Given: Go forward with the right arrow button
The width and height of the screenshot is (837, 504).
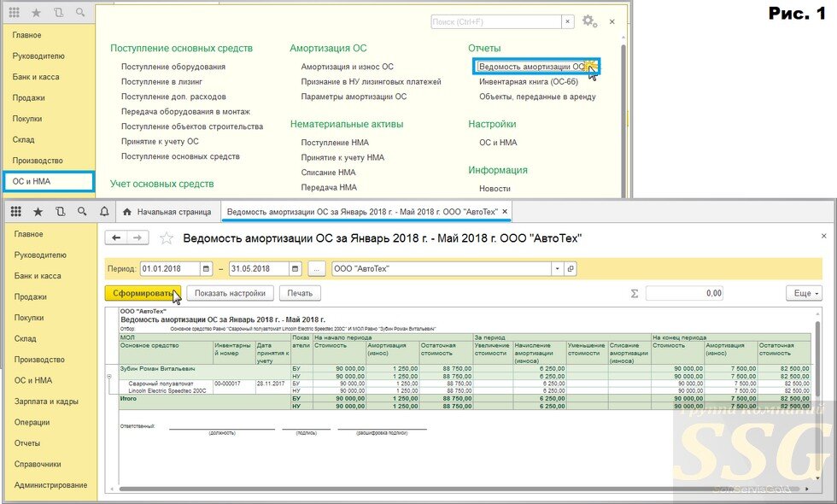Looking at the screenshot, I should 138,237.
